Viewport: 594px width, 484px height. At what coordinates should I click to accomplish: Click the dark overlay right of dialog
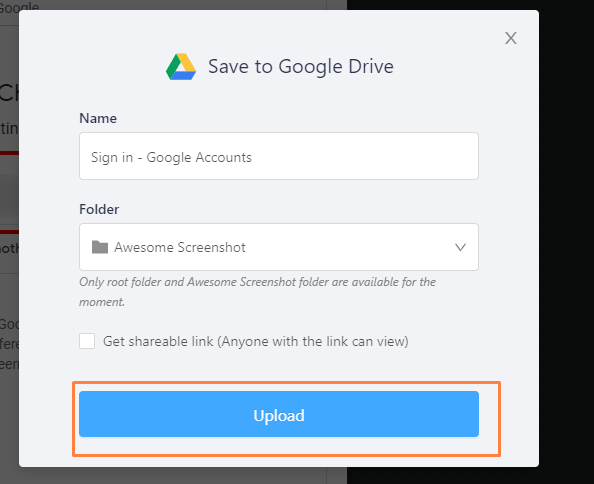(x=566, y=242)
